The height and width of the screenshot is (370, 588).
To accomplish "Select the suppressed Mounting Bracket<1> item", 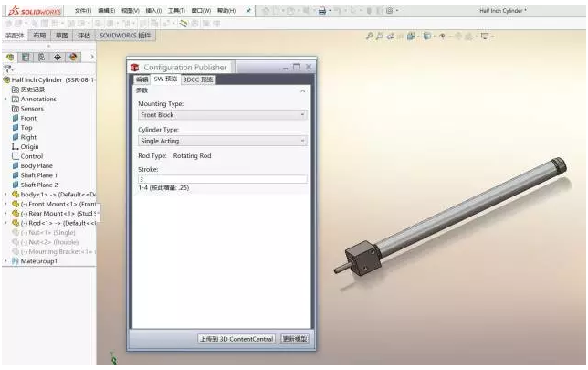I will 53,252.
